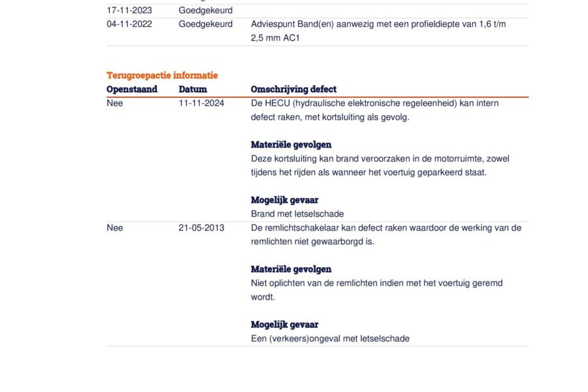Click the Omschrijving defect column header
The height and width of the screenshot is (392, 588).
[x=293, y=89]
